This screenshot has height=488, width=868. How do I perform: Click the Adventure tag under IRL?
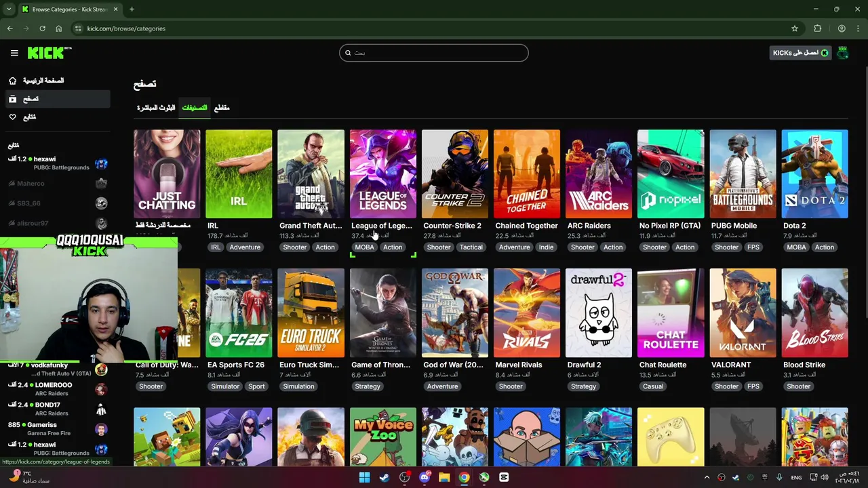[x=245, y=247]
